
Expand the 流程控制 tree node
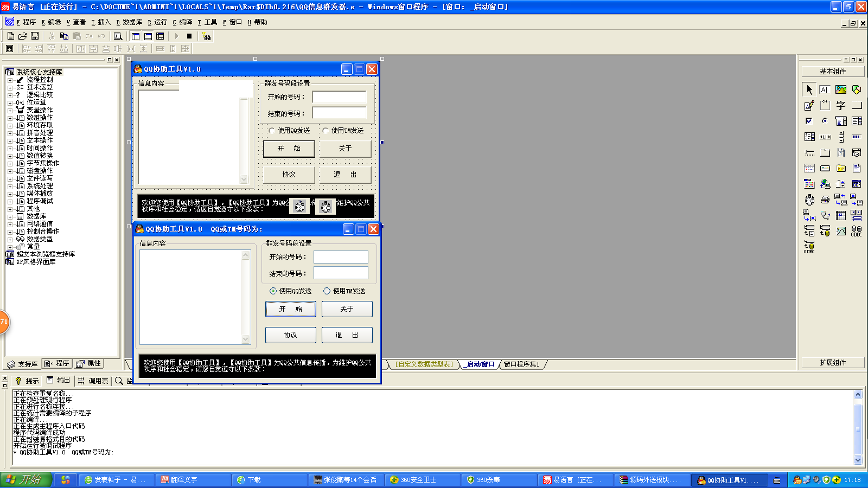(x=10, y=80)
